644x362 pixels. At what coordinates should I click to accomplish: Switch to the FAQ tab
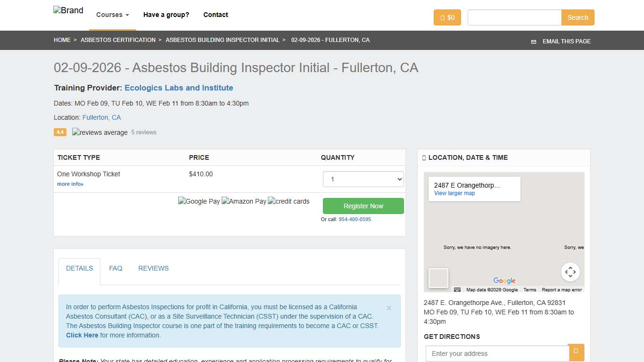116,268
